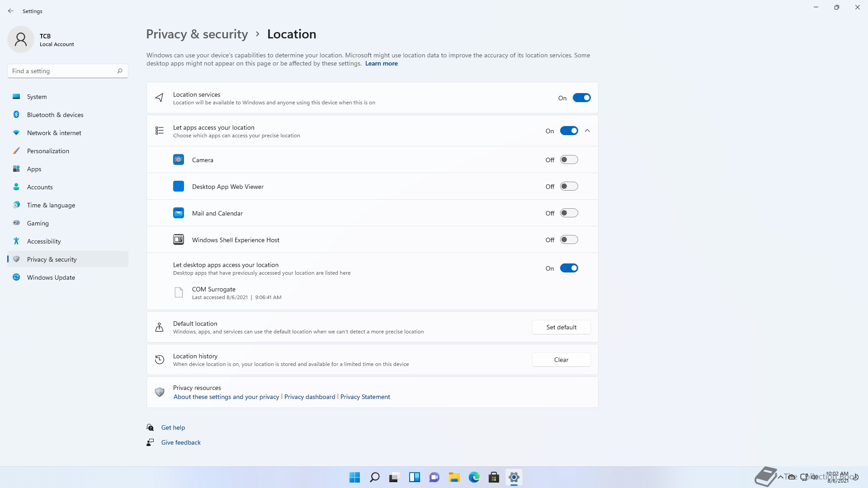Click the Mail and Calendar app icon
This screenshot has height=488, width=868.
click(x=179, y=213)
